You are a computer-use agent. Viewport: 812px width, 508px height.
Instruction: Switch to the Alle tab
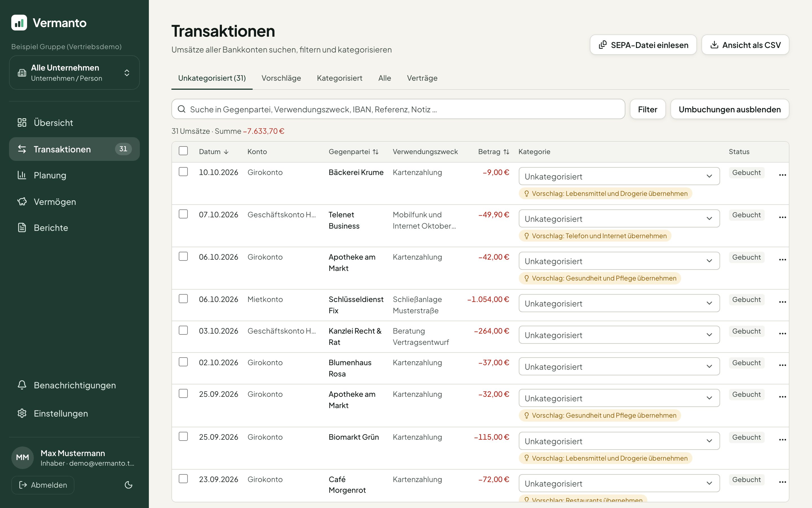coord(385,78)
